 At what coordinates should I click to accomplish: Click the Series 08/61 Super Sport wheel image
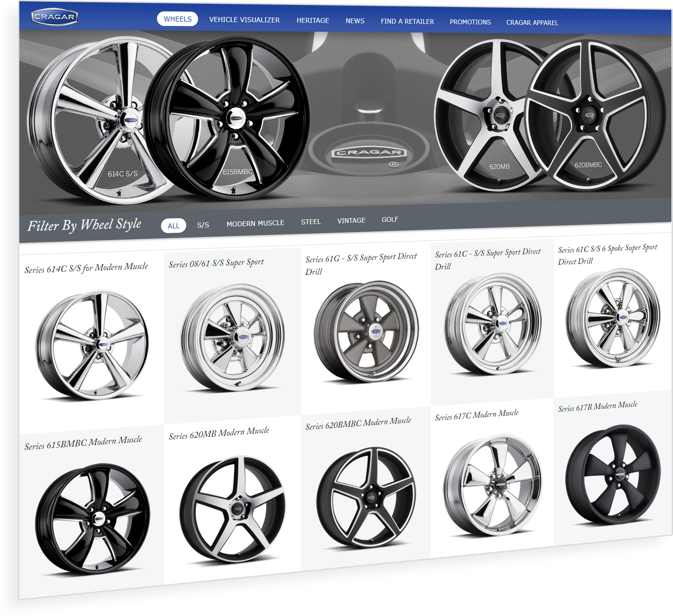click(x=232, y=338)
